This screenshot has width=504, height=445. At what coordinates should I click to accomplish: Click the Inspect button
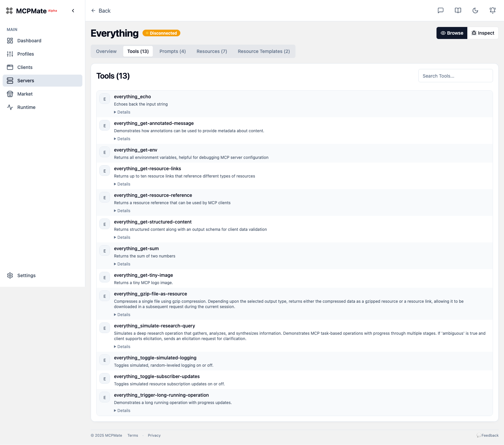[483, 33]
